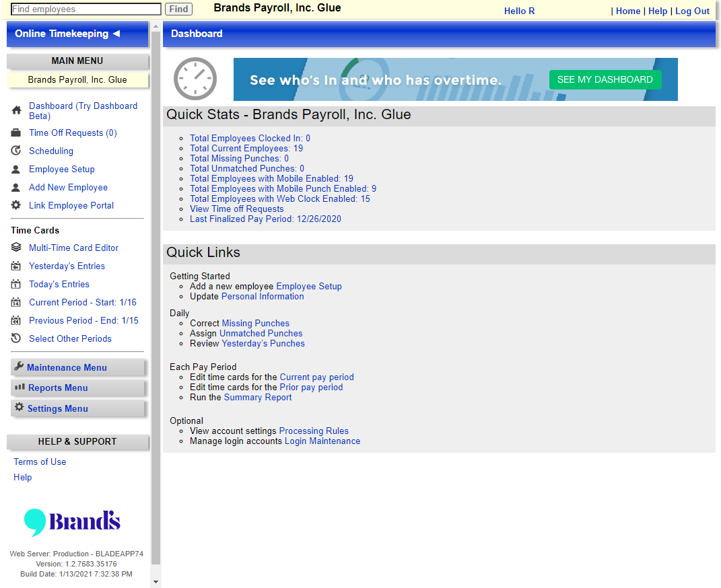Image resolution: width=721 pixels, height=588 pixels.
Task: Click the Find button
Action: (178, 9)
